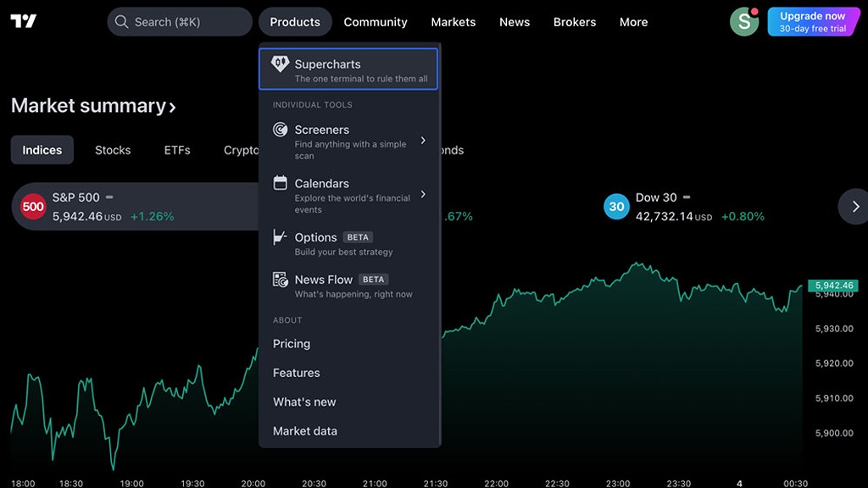Open the Pricing link
The image size is (868, 488).
click(292, 344)
